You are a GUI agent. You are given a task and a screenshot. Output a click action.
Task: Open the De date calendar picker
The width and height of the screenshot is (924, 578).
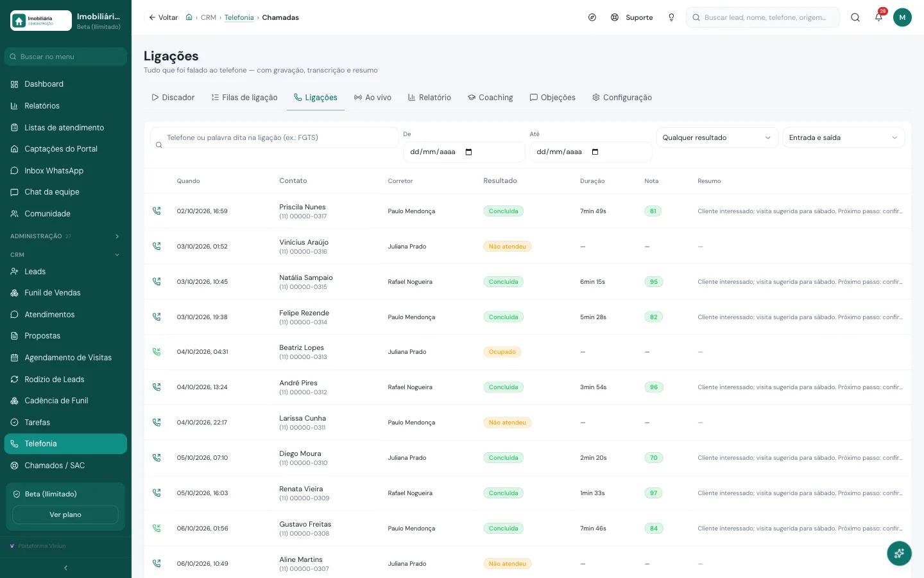coord(468,152)
